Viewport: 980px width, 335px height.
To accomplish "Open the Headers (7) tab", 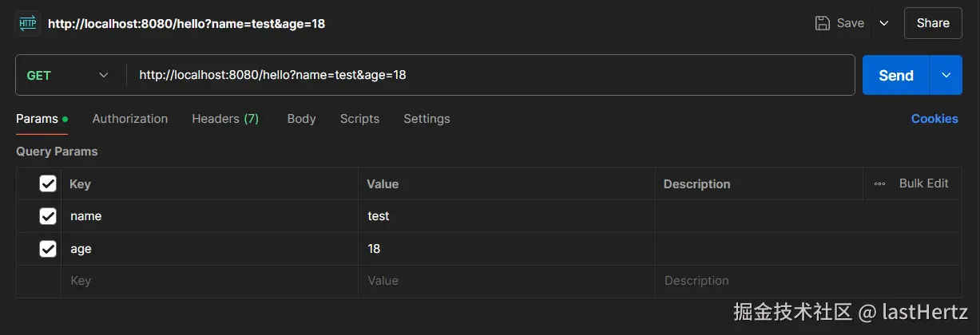I will point(225,119).
